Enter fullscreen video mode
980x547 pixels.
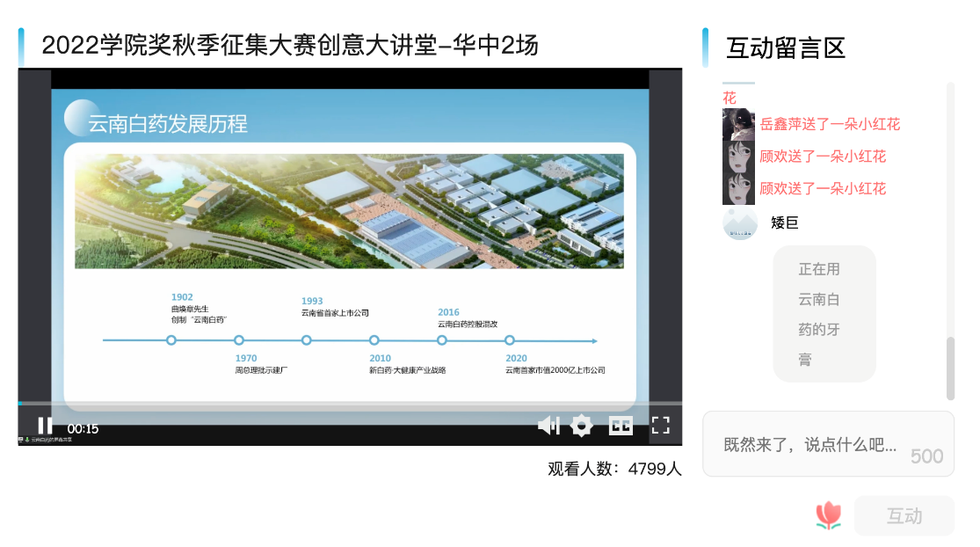(660, 426)
